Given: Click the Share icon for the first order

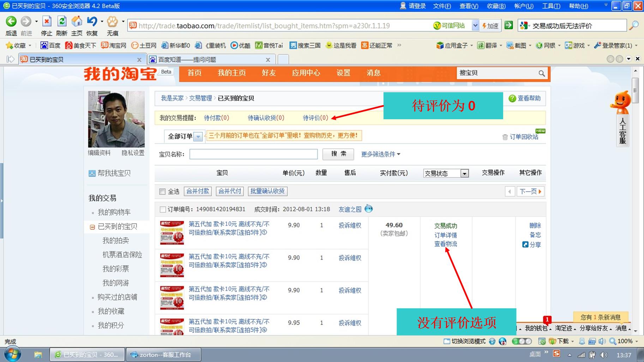Looking at the screenshot, I should (x=525, y=245).
